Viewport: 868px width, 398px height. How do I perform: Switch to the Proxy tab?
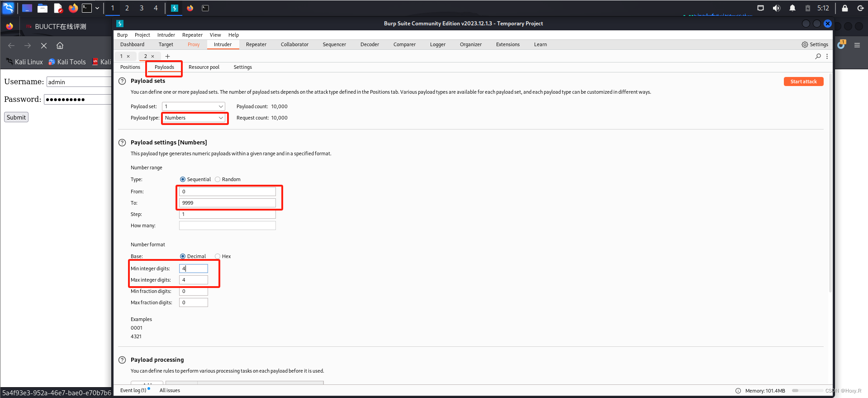(x=194, y=44)
